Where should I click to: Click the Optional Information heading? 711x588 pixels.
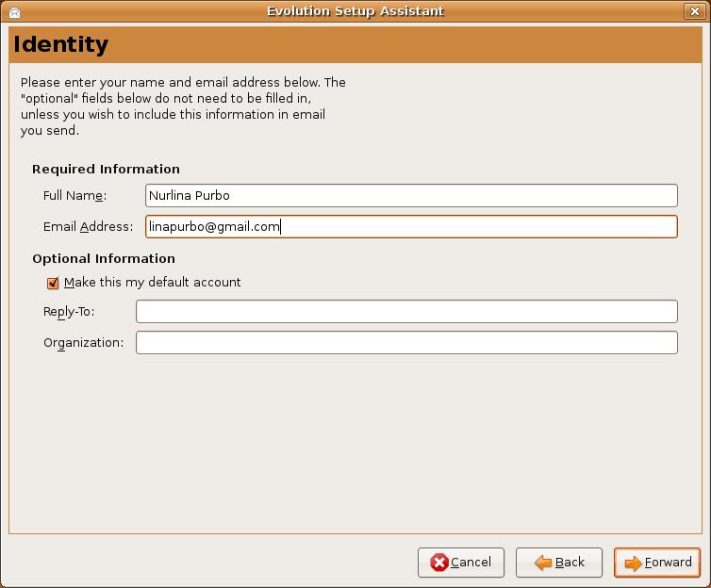click(104, 259)
